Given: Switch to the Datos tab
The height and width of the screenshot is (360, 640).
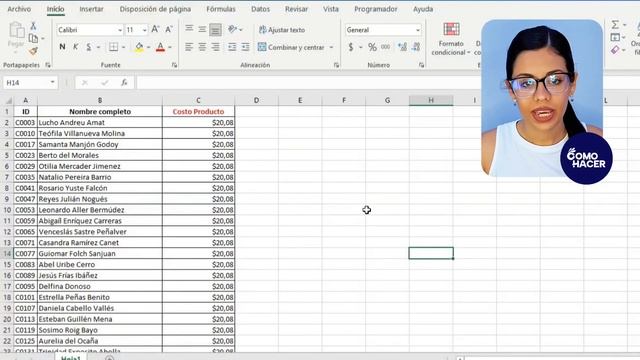Looking at the screenshot, I should (260, 9).
